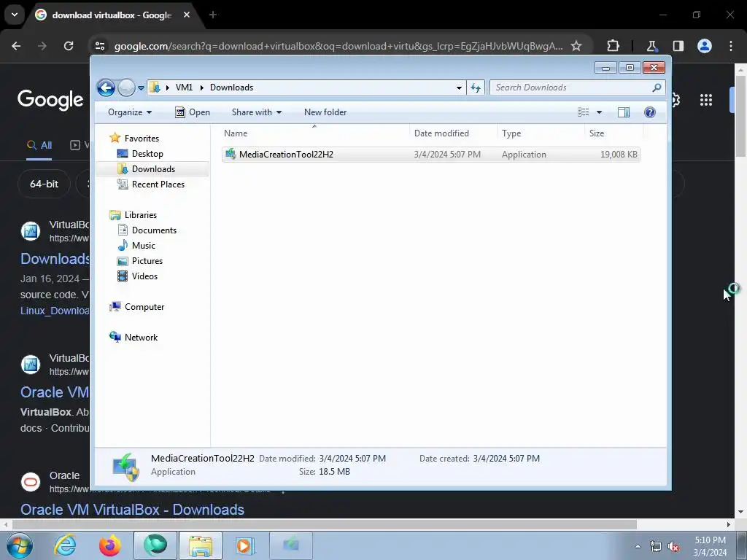Click the Google logo
747x560 pixels.
coord(50,99)
